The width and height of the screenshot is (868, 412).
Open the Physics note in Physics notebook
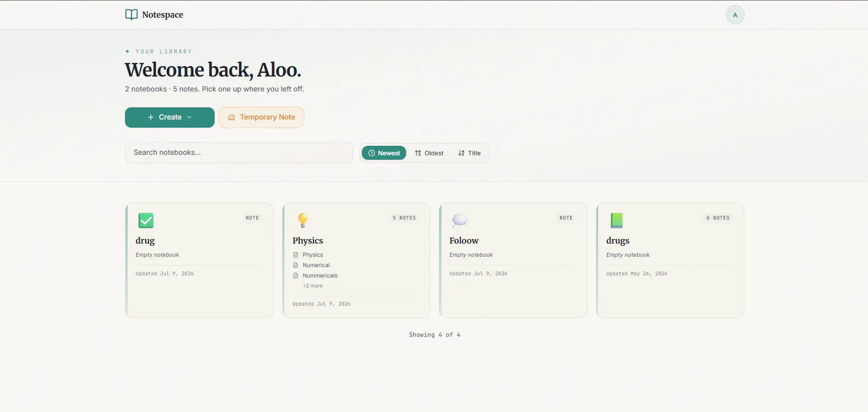pos(313,255)
